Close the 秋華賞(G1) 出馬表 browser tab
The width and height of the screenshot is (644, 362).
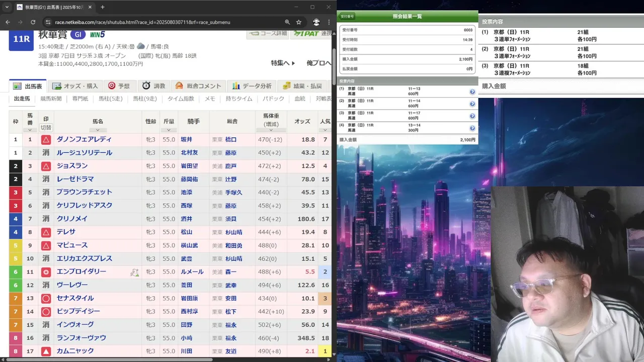[90, 7]
